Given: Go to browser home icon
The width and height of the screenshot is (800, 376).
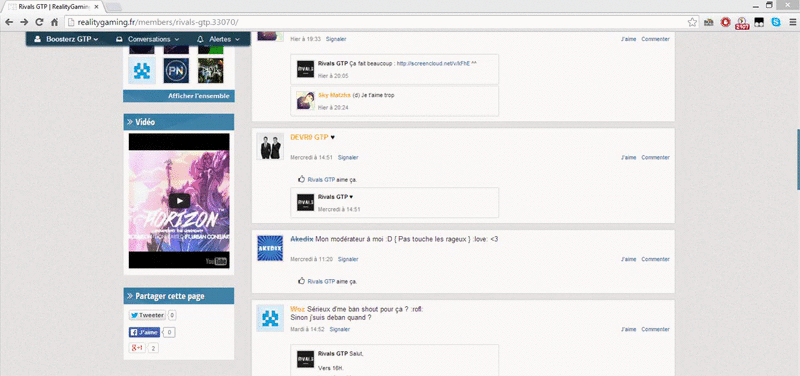Looking at the screenshot, I should click(x=54, y=22).
